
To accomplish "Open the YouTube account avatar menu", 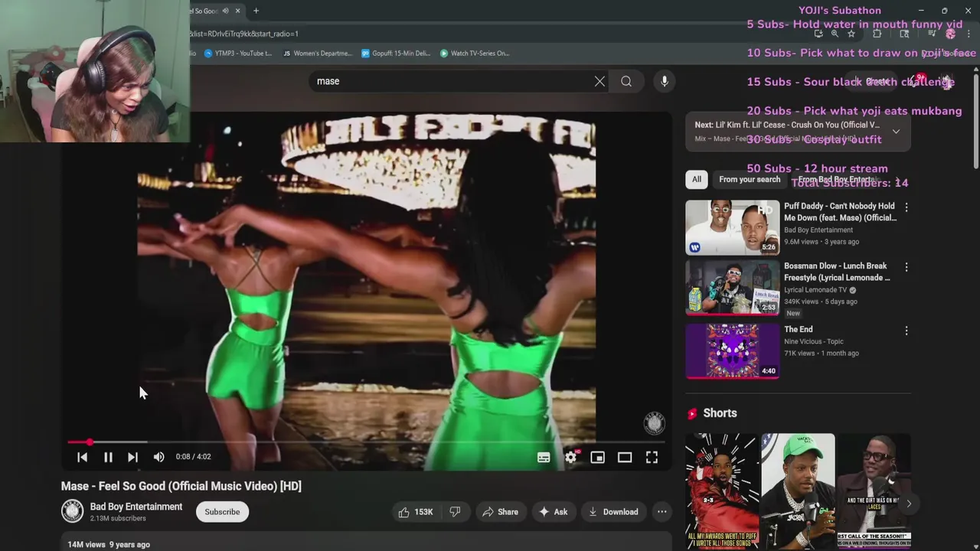I will (947, 81).
